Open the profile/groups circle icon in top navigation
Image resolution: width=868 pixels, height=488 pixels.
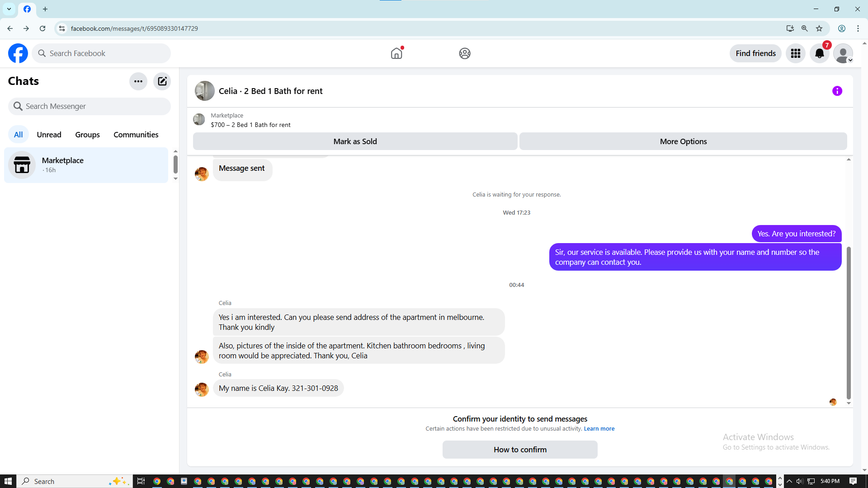(465, 53)
